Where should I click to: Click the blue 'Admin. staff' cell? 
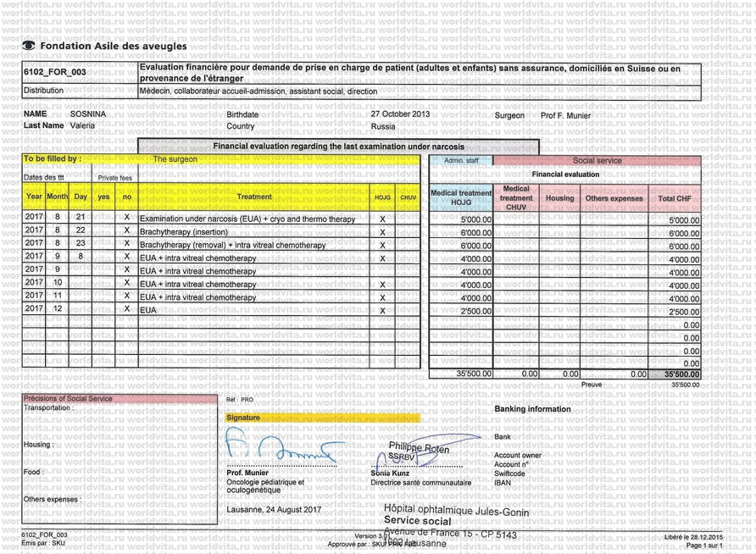[461, 160]
